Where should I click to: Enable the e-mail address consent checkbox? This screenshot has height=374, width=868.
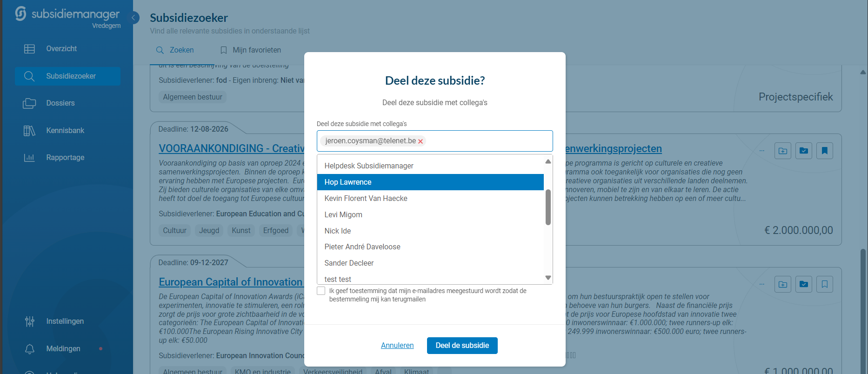pos(321,291)
